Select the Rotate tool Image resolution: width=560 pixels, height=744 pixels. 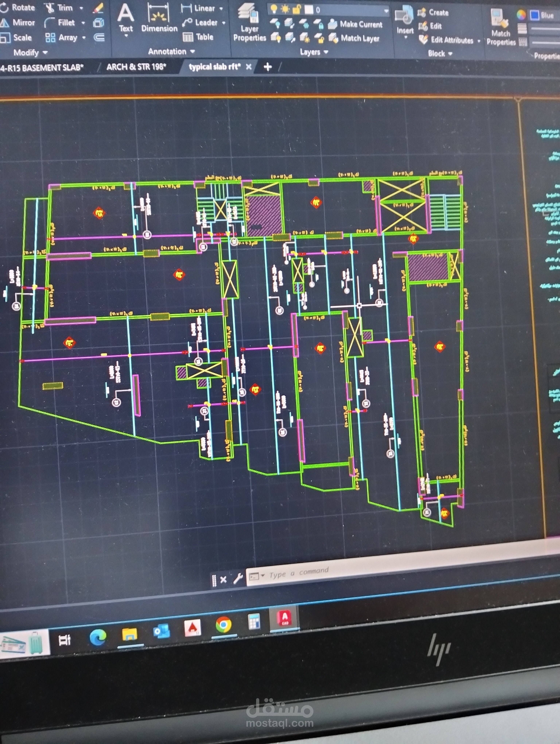pos(17,7)
